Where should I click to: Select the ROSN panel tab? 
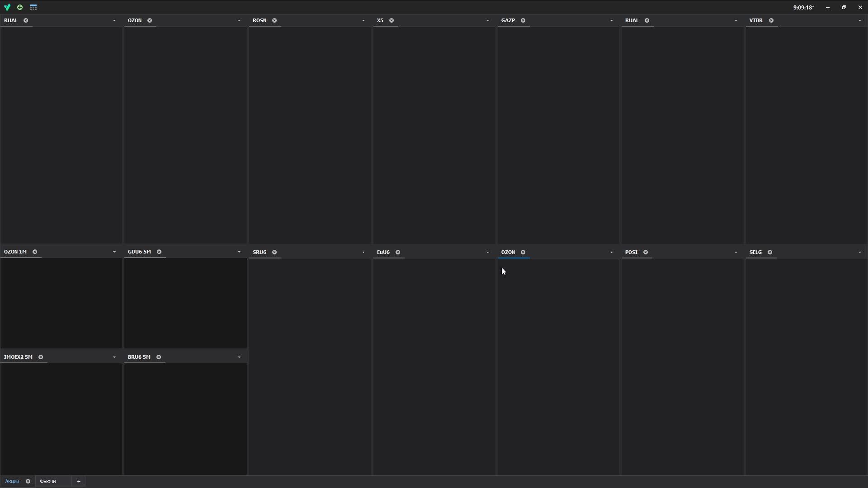click(259, 20)
